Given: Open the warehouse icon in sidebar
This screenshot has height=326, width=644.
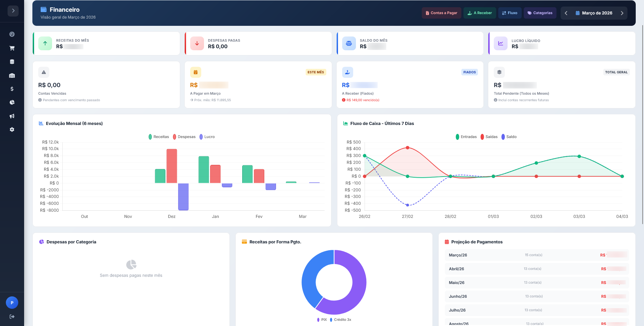Looking at the screenshot, I should (x=12, y=75).
